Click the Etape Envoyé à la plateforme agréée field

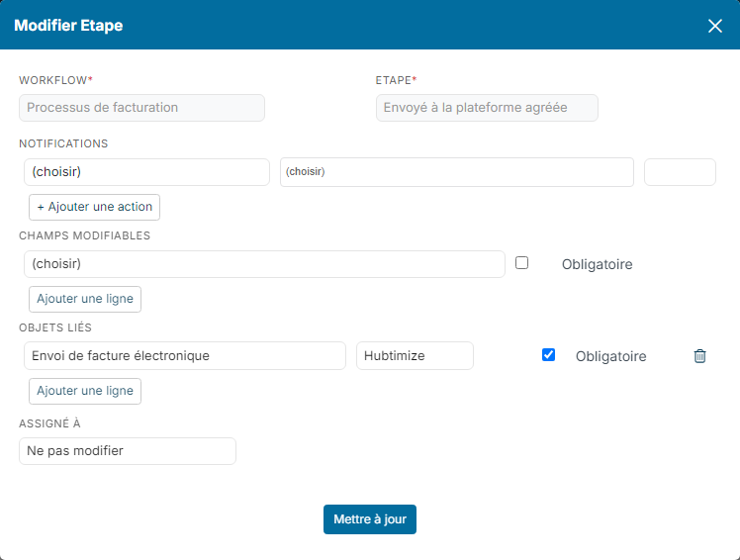tap(487, 108)
